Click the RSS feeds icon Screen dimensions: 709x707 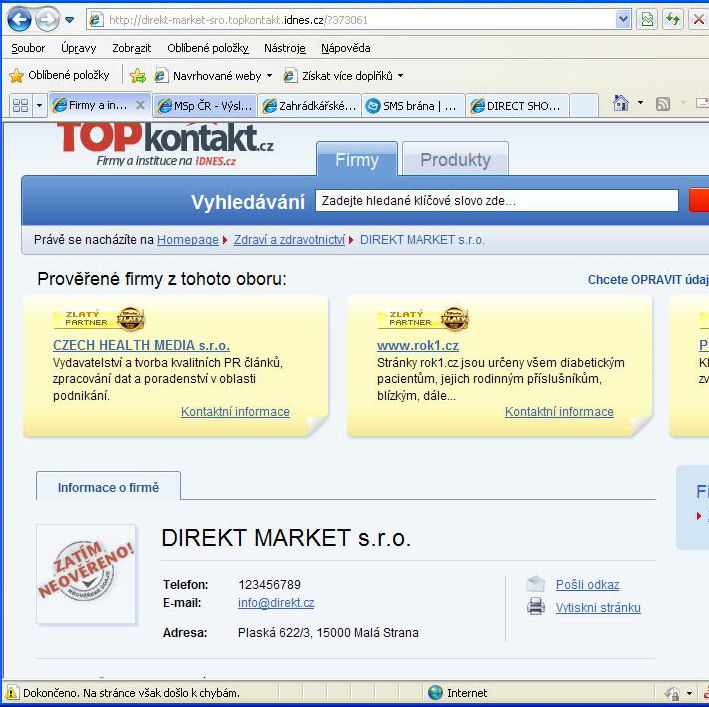662,104
